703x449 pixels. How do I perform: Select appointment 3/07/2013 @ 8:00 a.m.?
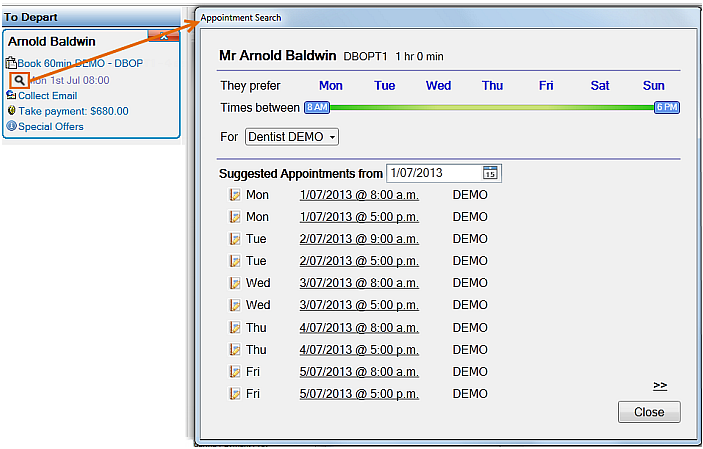coord(359,283)
